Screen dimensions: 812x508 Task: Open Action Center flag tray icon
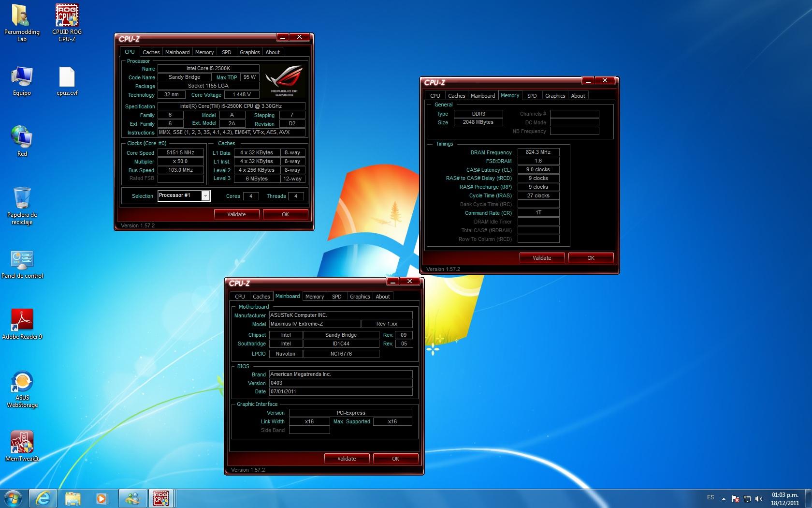736,498
